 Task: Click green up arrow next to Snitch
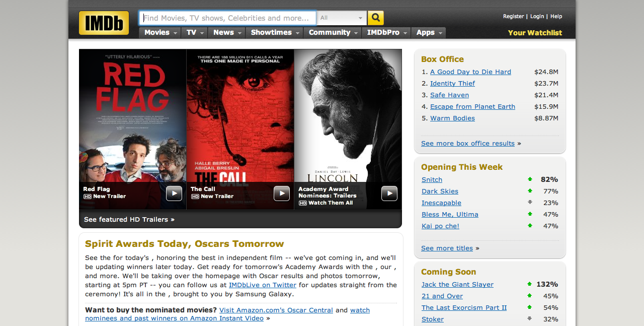(530, 179)
